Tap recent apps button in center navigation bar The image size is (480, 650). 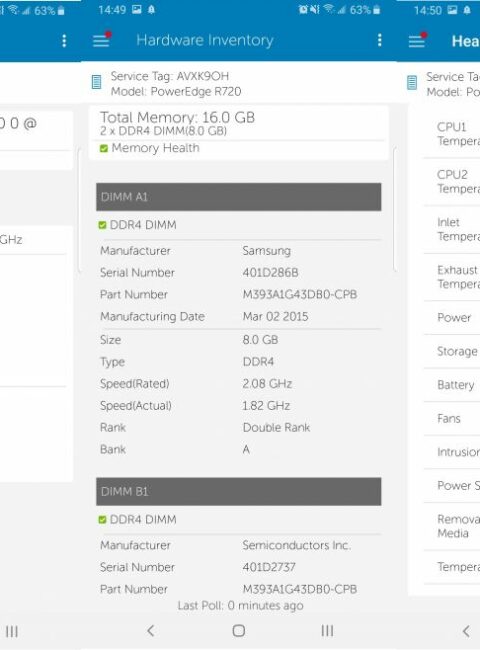(x=327, y=631)
